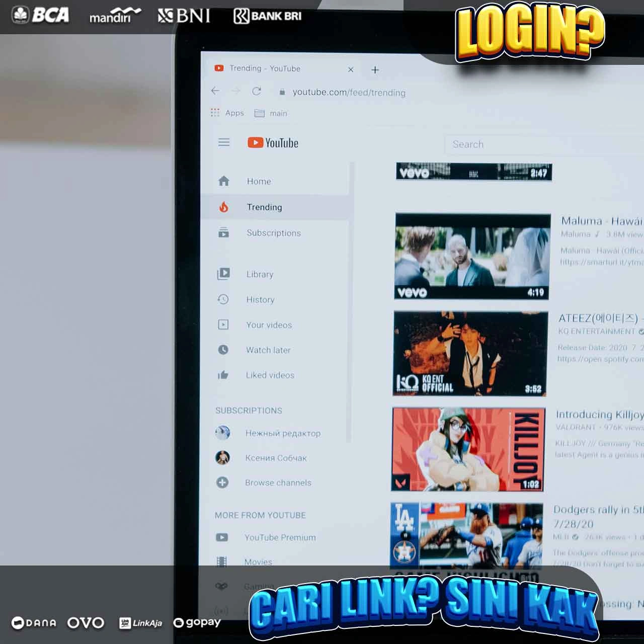Click the VALORANT channel name

point(576,427)
